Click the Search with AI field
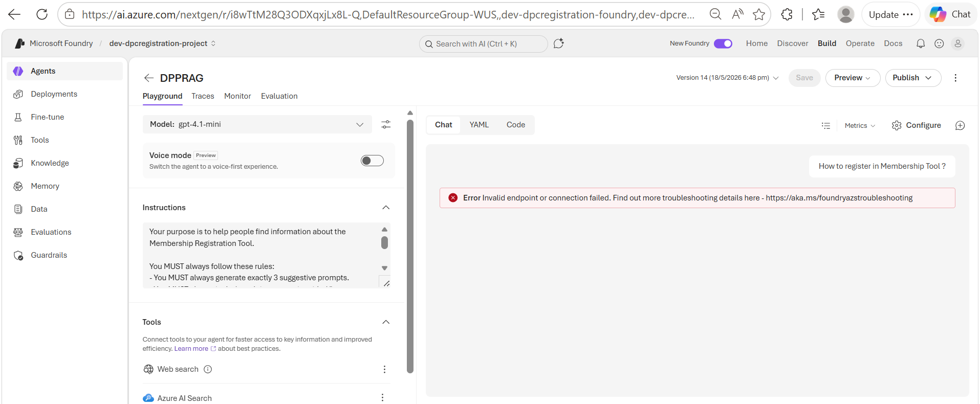980x404 pixels. [x=483, y=44]
